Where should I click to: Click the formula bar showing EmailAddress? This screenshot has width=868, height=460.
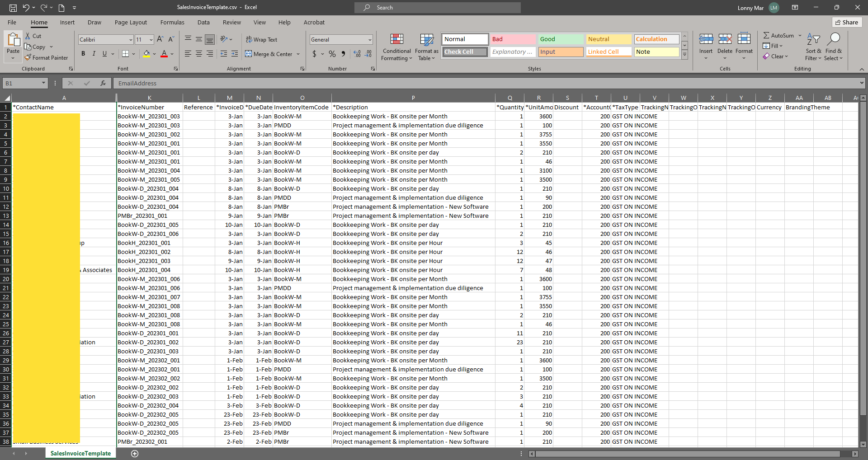pyautogui.click(x=486, y=83)
